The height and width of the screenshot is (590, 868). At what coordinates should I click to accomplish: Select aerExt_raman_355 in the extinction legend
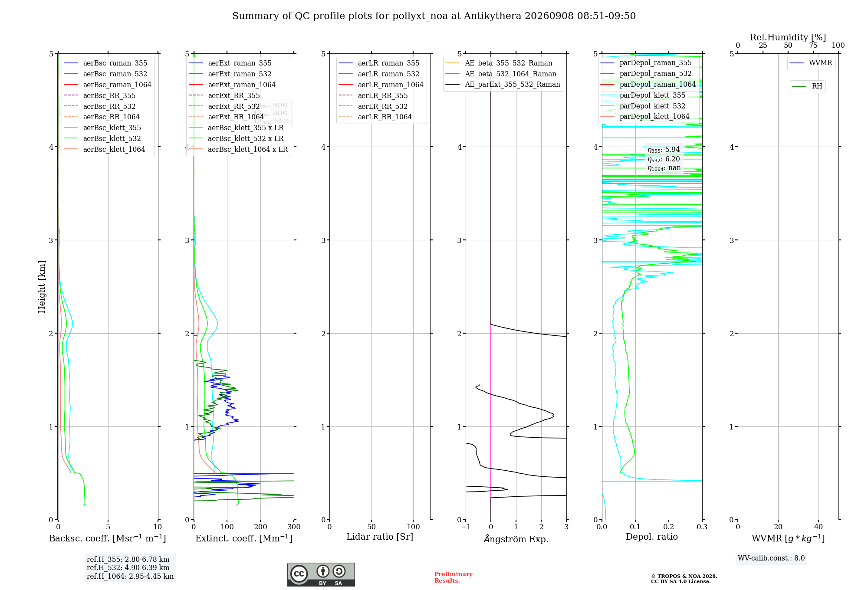230,63
